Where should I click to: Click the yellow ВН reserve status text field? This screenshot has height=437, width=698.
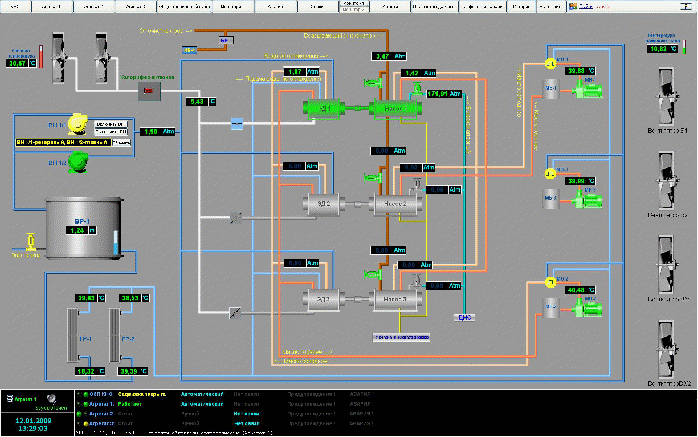(x=63, y=142)
